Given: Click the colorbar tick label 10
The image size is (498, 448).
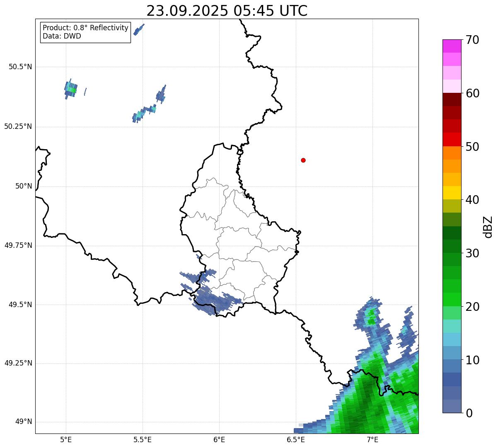Looking at the screenshot, I should [472, 360].
